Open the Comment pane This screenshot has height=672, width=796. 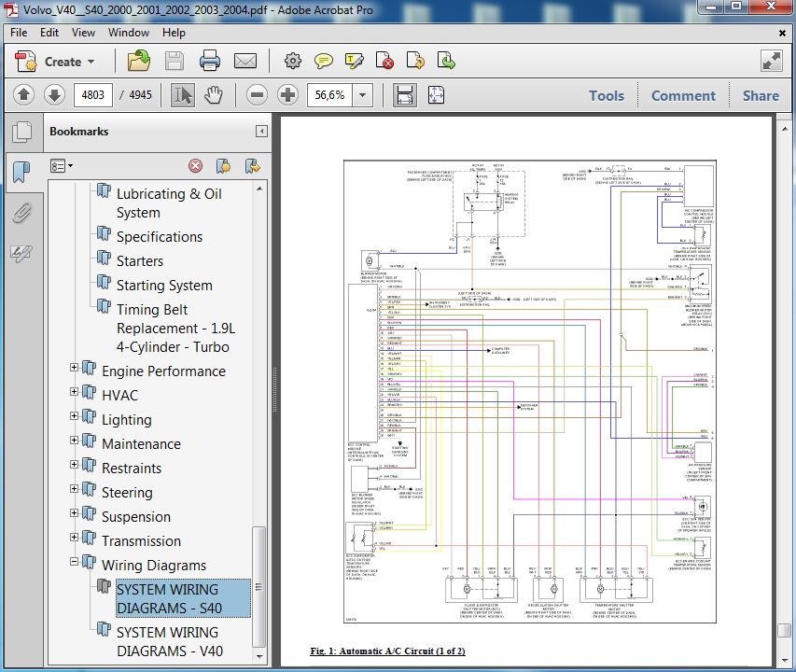click(683, 95)
